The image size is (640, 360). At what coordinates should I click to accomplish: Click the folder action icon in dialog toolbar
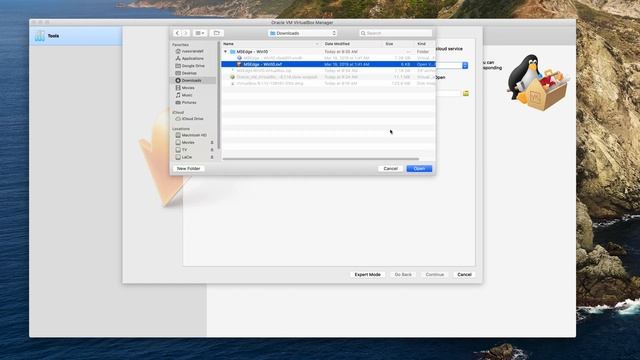[217, 33]
